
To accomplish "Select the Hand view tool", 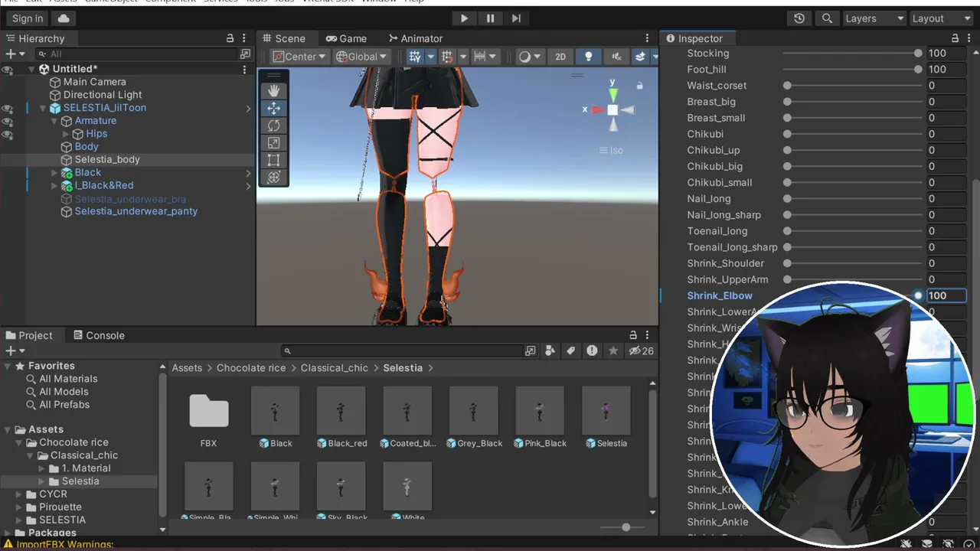I will [x=273, y=91].
